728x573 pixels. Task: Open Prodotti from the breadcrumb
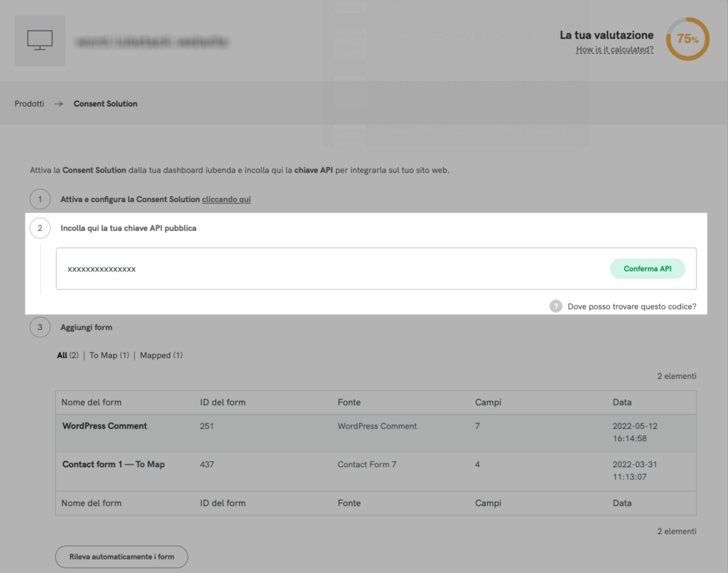click(x=29, y=103)
